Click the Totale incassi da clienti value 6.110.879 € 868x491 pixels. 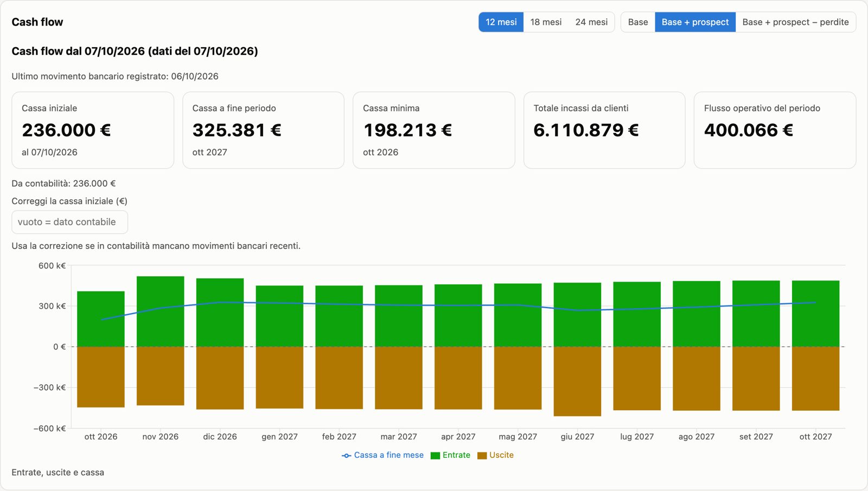coord(586,130)
